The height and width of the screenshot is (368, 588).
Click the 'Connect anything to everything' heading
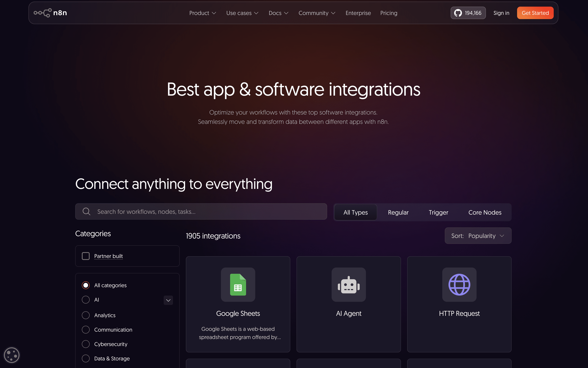pos(174,184)
